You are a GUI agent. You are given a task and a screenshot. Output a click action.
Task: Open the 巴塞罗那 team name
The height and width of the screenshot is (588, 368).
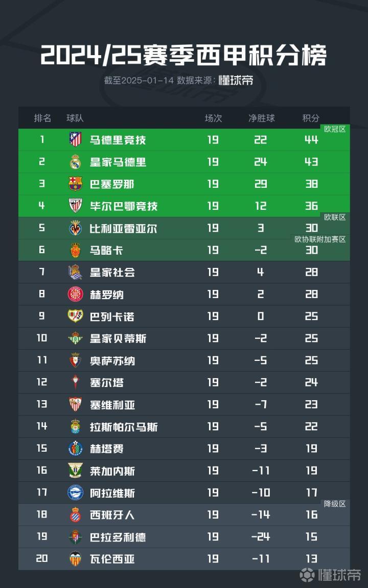point(112,184)
